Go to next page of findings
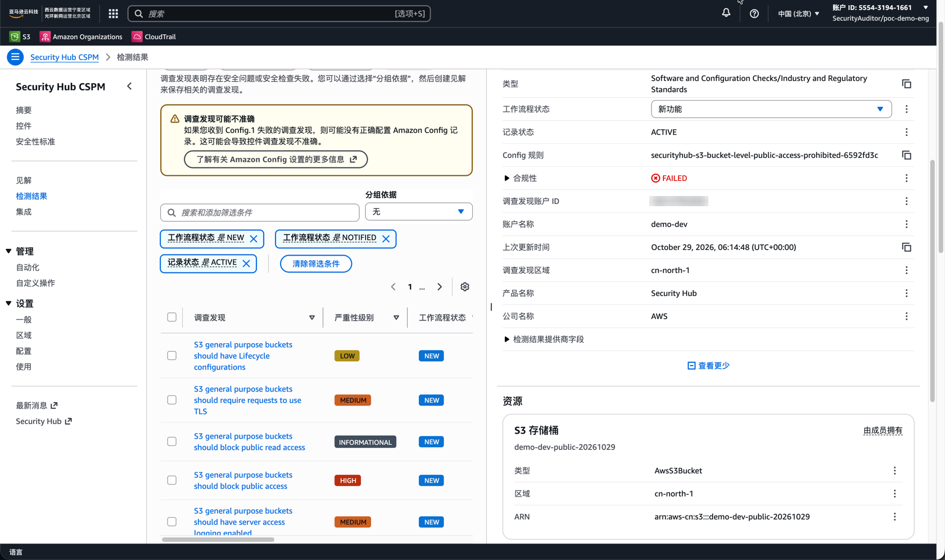This screenshot has height=560, width=945. point(440,287)
